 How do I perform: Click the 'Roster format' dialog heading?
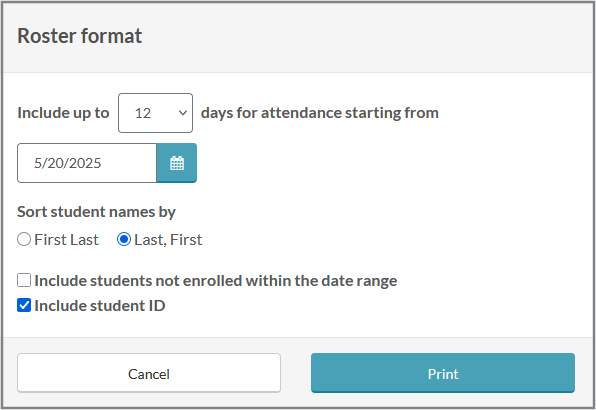[x=79, y=36]
